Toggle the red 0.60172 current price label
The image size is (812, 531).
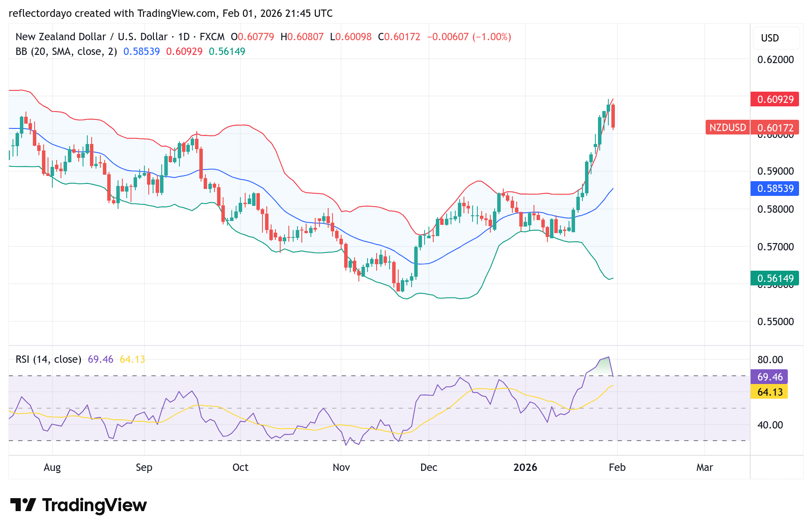(775, 128)
